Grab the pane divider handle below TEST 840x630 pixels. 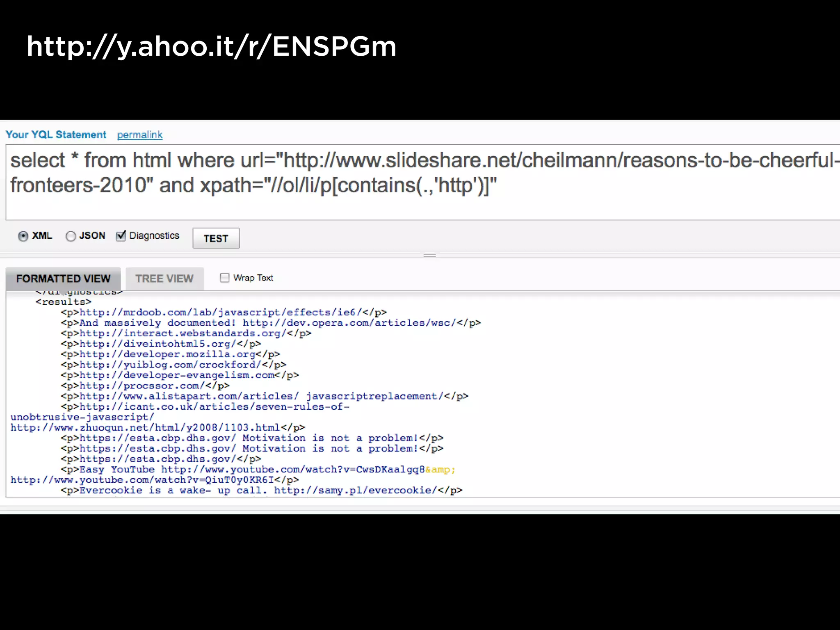429,255
